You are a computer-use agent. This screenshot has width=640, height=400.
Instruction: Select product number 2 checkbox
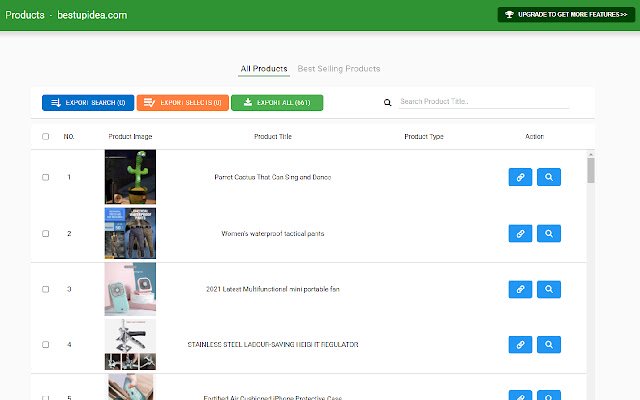click(45, 233)
